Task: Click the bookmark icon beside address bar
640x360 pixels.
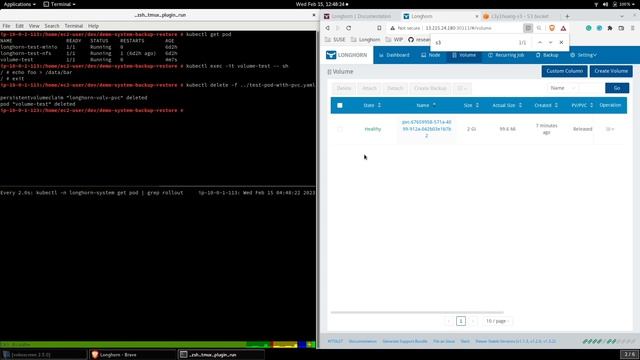Action: 379,28
